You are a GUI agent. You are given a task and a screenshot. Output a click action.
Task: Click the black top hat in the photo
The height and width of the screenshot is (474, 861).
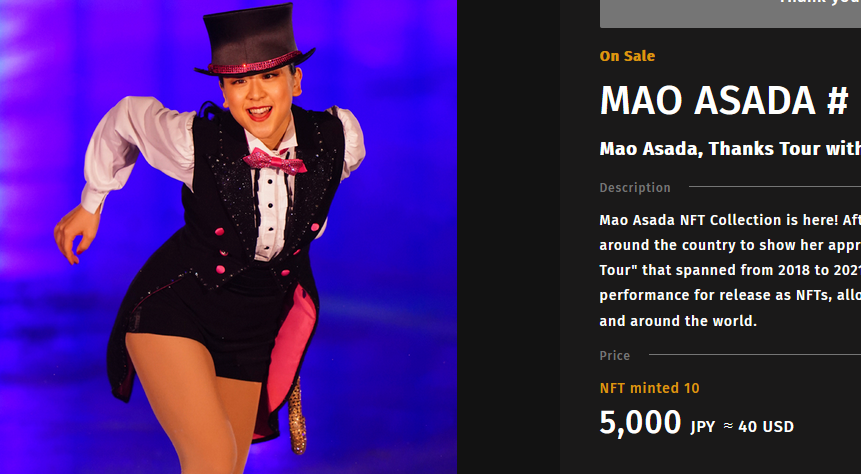[254, 41]
